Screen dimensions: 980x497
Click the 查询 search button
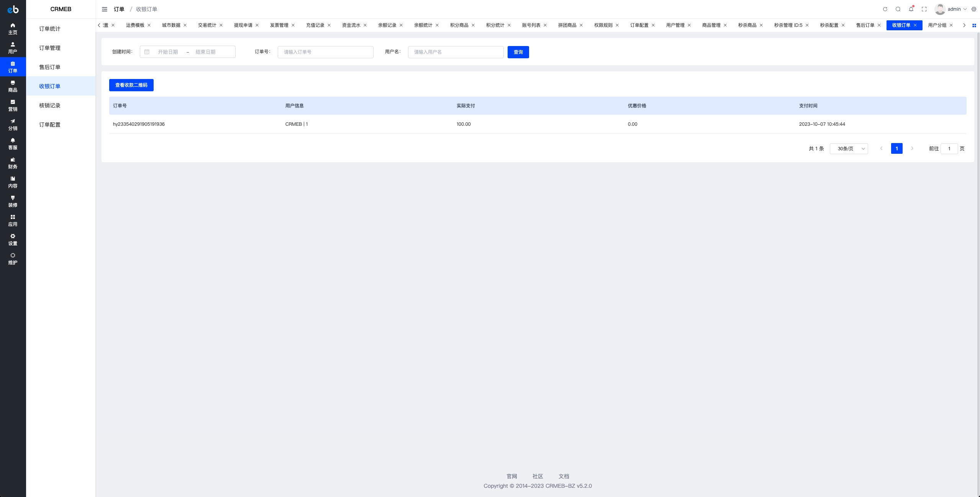point(518,52)
